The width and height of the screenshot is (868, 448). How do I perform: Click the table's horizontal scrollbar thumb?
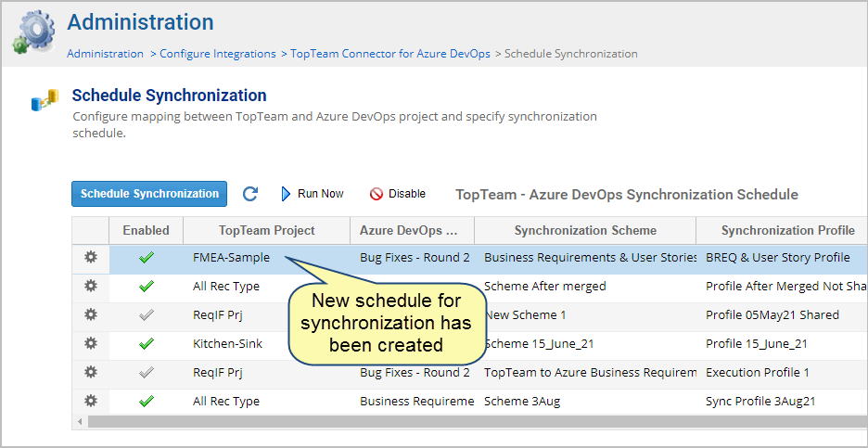(478, 422)
